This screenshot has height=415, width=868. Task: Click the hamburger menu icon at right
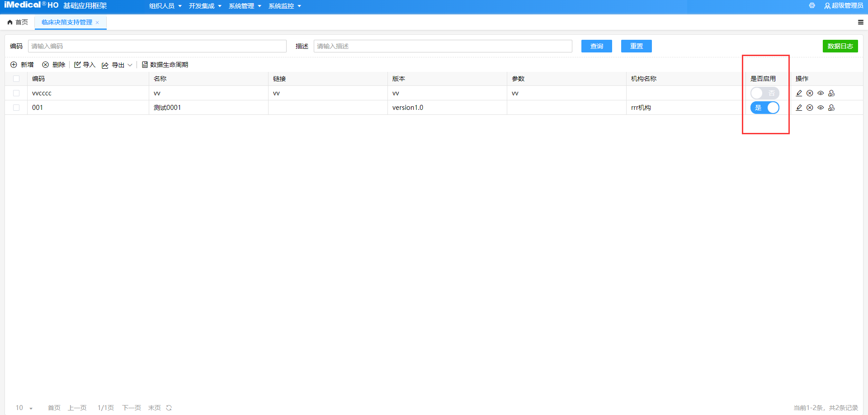pos(860,22)
